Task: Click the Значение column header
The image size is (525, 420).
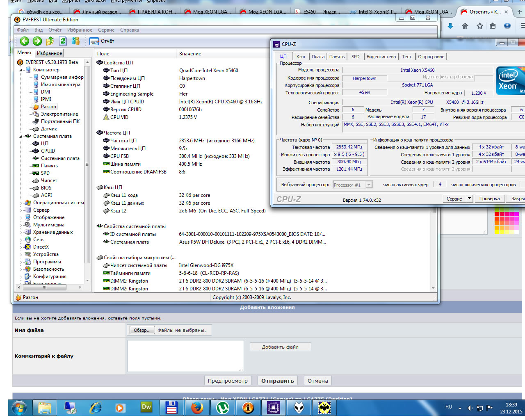Action: point(190,54)
